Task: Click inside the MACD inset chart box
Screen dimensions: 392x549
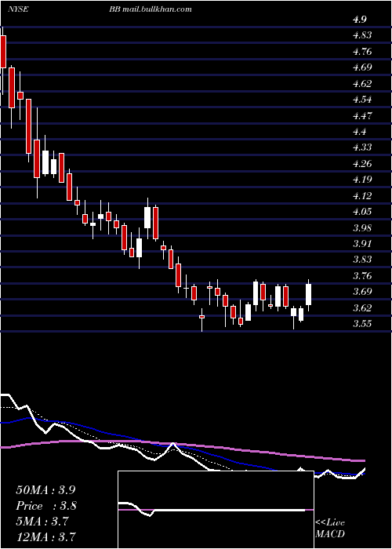Action: click(x=216, y=510)
